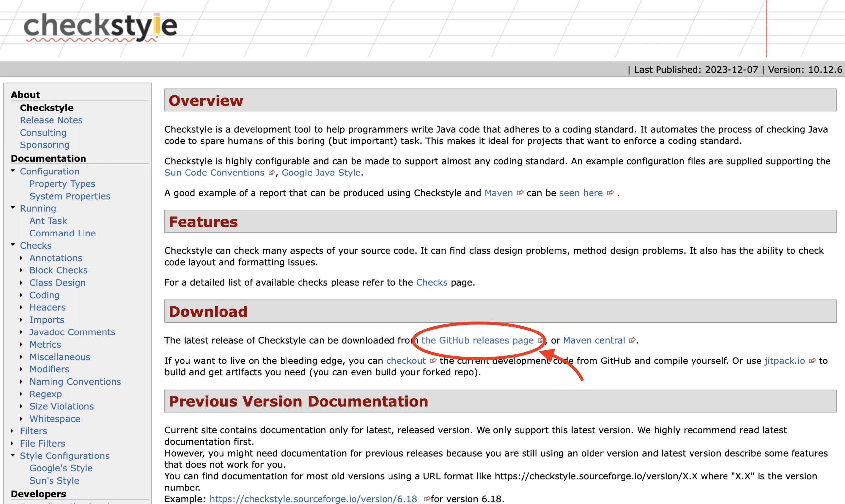Click external-link icon after 'seen here'
This screenshot has height=504, width=845.
(x=611, y=193)
